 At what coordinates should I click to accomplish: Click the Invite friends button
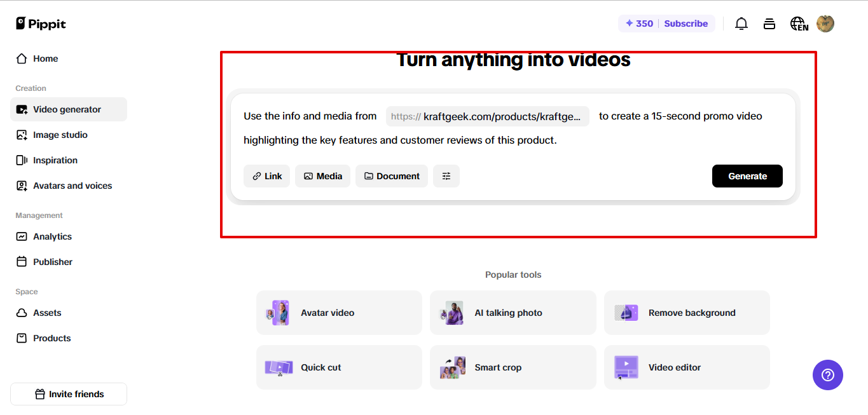[x=68, y=394]
